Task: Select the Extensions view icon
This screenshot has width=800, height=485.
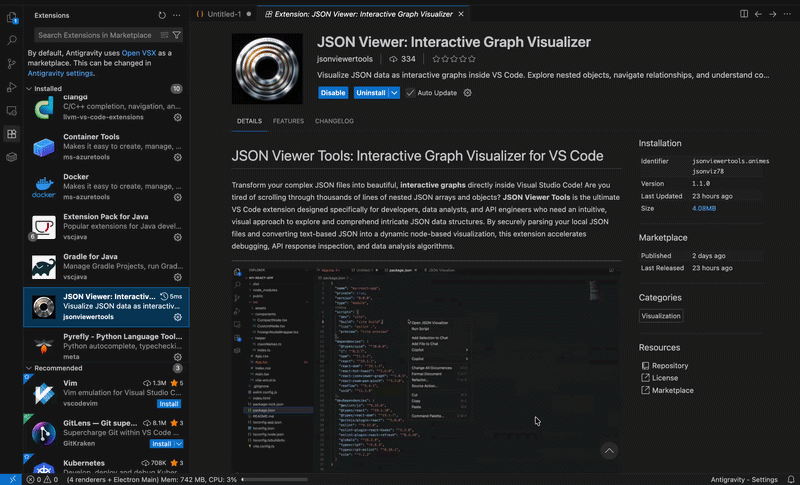Action: pos(11,134)
